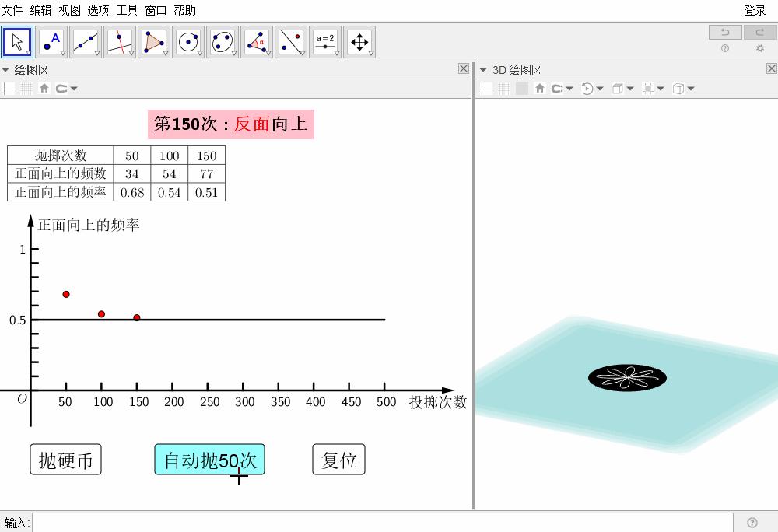Viewport: 778px width, 532px height.
Task: Open the 文件 menu
Action: (x=12, y=10)
